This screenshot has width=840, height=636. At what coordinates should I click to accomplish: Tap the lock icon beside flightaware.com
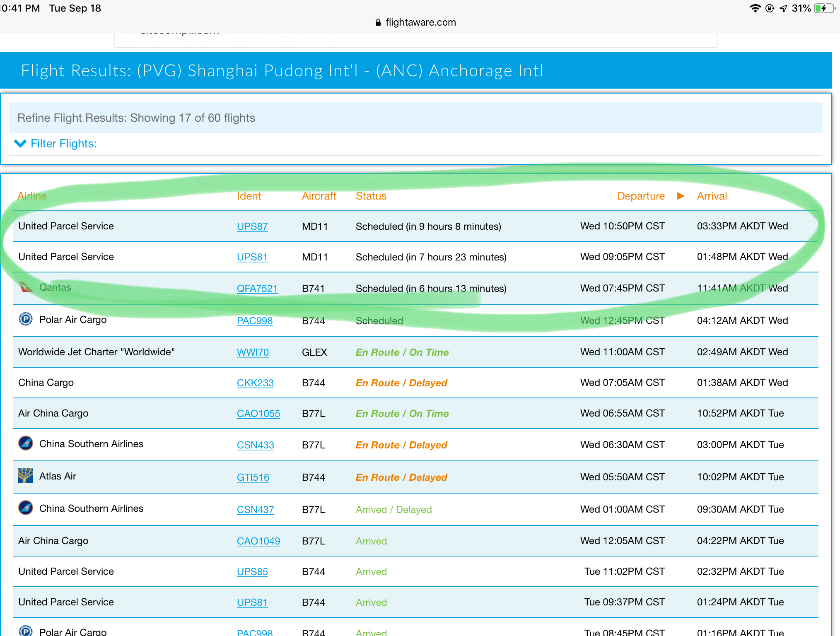point(378,22)
